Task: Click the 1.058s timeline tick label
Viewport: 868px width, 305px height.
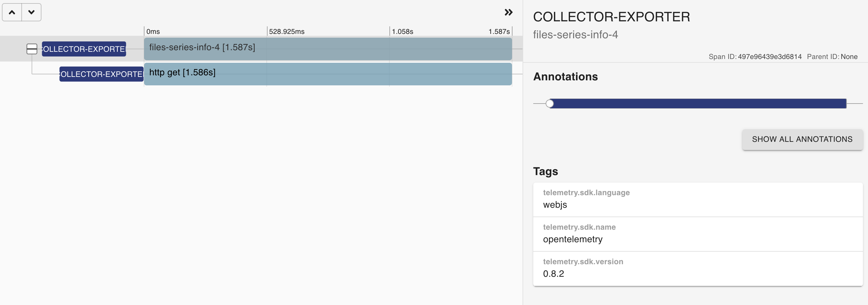Action: point(402,32)
